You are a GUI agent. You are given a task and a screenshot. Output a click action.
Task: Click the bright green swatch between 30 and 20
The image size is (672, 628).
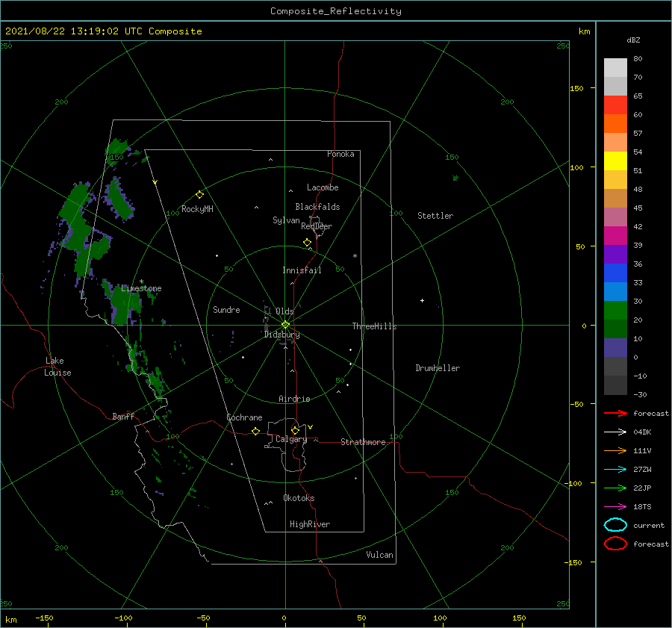click(x=615, y=311)
